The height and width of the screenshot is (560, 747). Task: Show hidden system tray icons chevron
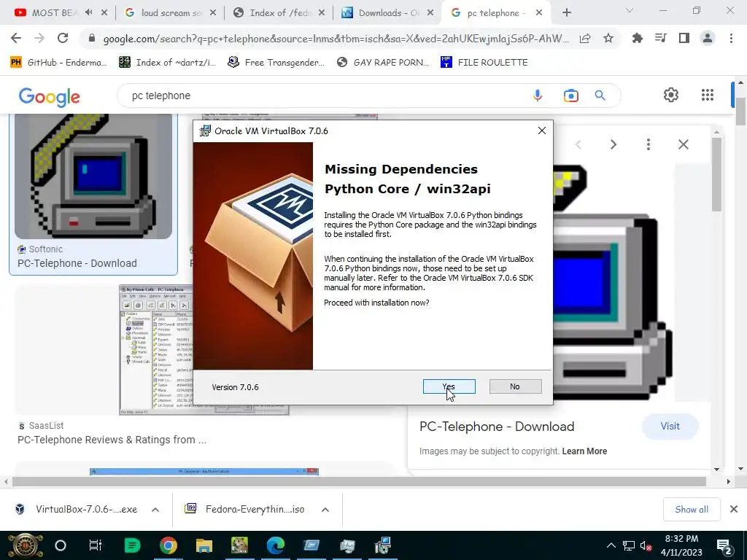click(x=611, y=545)
